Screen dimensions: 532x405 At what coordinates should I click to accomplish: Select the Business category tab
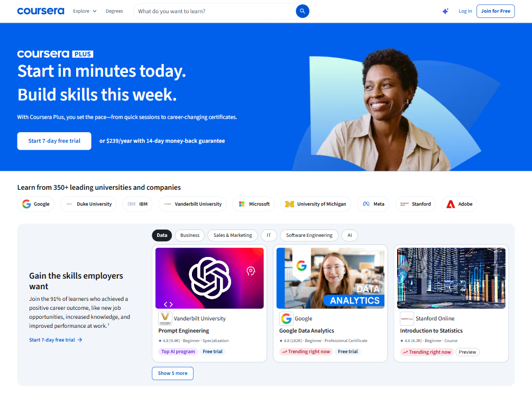click(190, 235)
